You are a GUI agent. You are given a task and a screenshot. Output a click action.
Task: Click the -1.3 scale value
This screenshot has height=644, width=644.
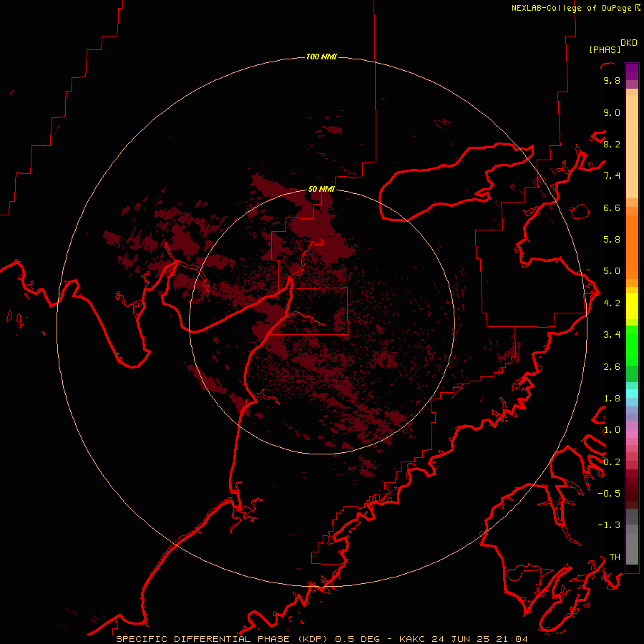(x=609, y=526)
